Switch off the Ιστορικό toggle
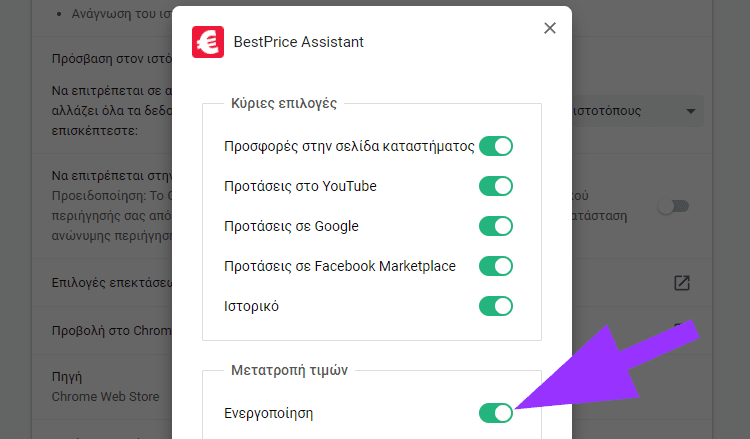 pyautogui.click(x=496, y=306)
